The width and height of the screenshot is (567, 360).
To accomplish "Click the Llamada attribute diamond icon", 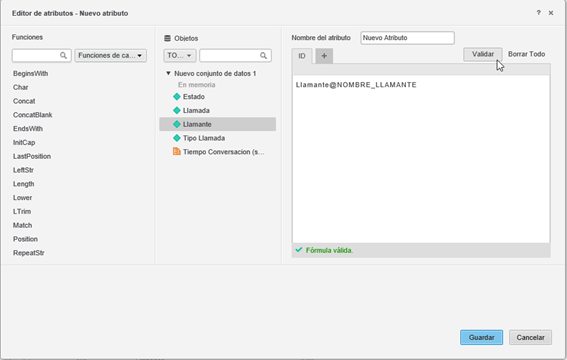I will [x=177, y=110].
